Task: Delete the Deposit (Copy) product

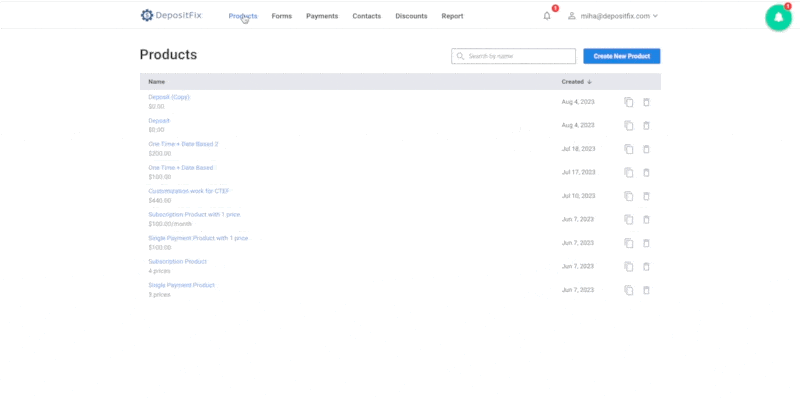Action: coord(646,102)
